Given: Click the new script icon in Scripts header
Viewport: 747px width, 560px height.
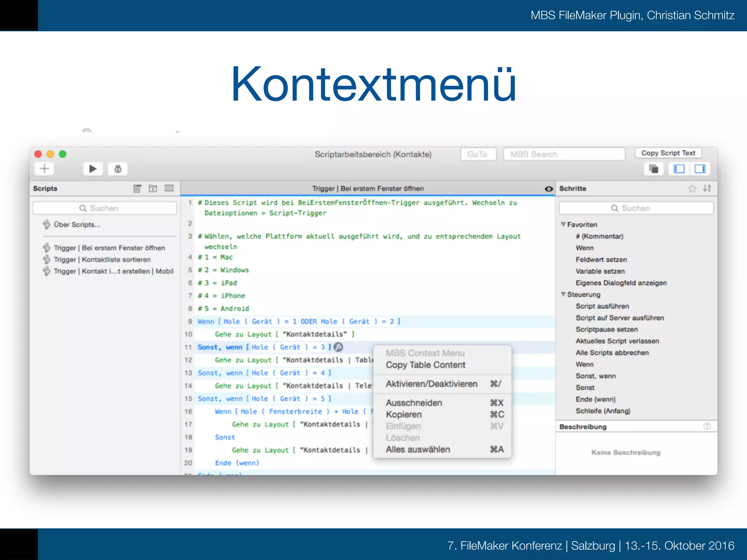Looking at the screenshot, I should coord(137,188).
